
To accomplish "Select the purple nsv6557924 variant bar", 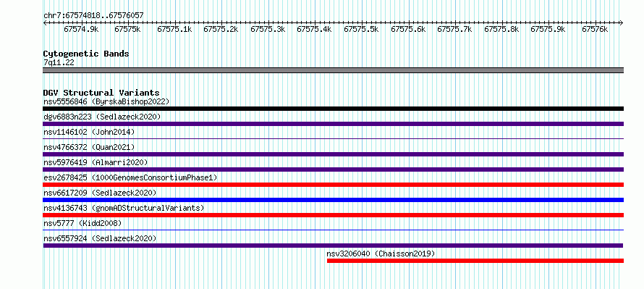I will [333, 246].
